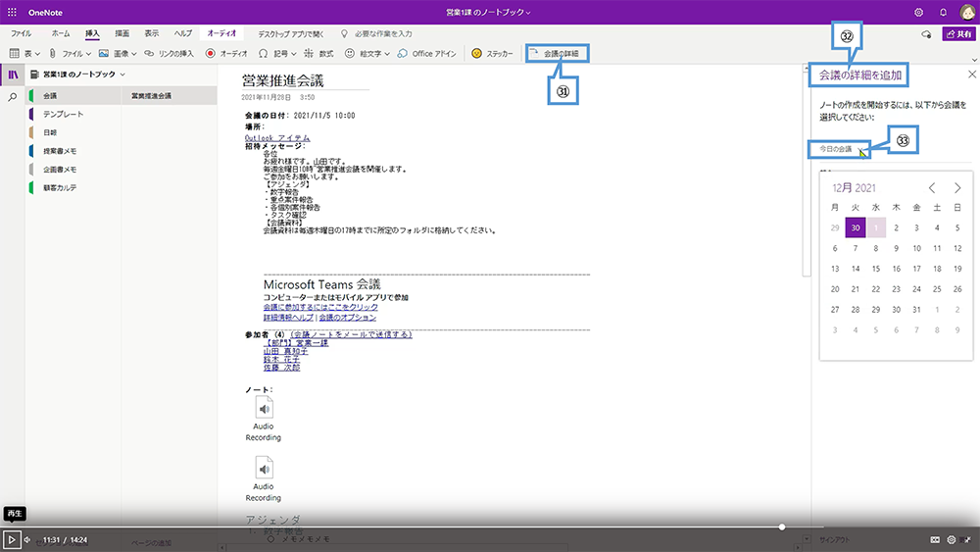Insert a symbol from the ribbon
Viewport: 980px width, 552px height.
(272, 54)
